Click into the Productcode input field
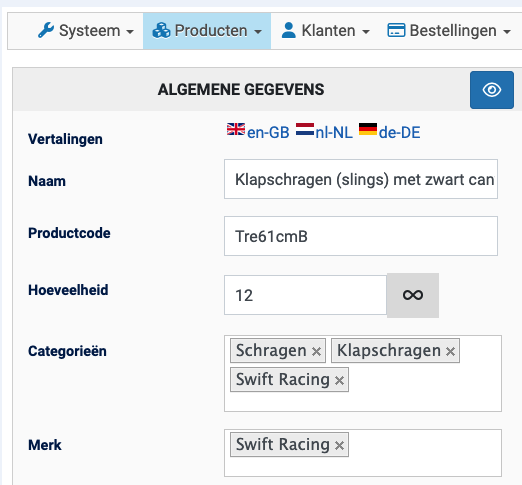Image resolution: width=522 pixels, height=485 pixels. tap(361, 236)
